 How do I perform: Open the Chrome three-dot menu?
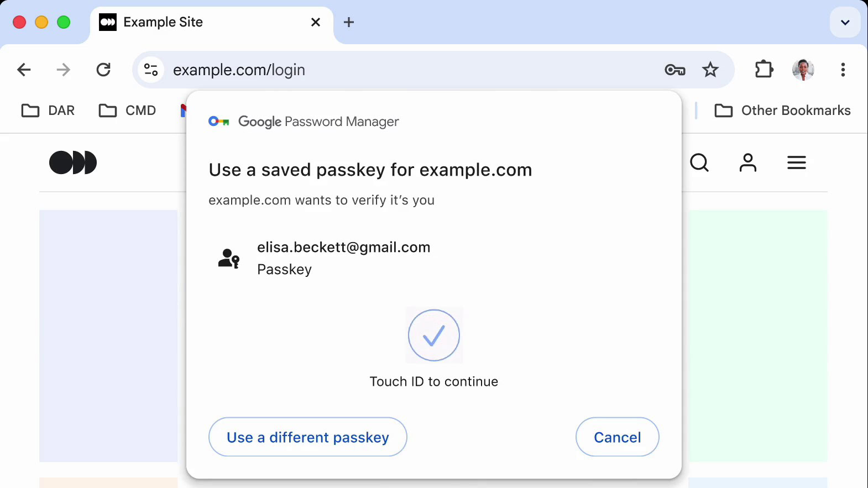843,70
